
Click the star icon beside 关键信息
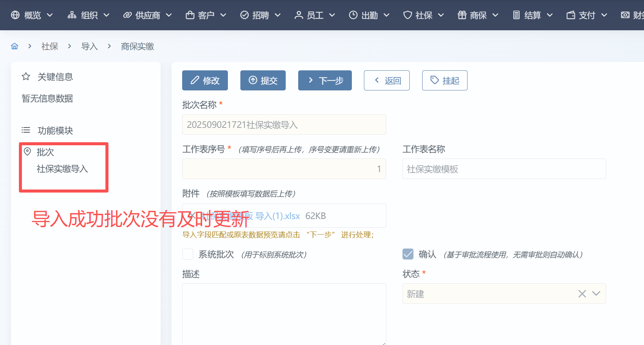click(x=26, y=77)
